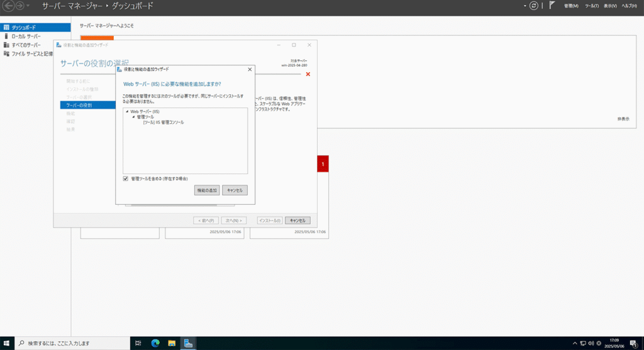Click the refresh icon in Server Manager header
The image size is (644, 350).
(533, 6)
